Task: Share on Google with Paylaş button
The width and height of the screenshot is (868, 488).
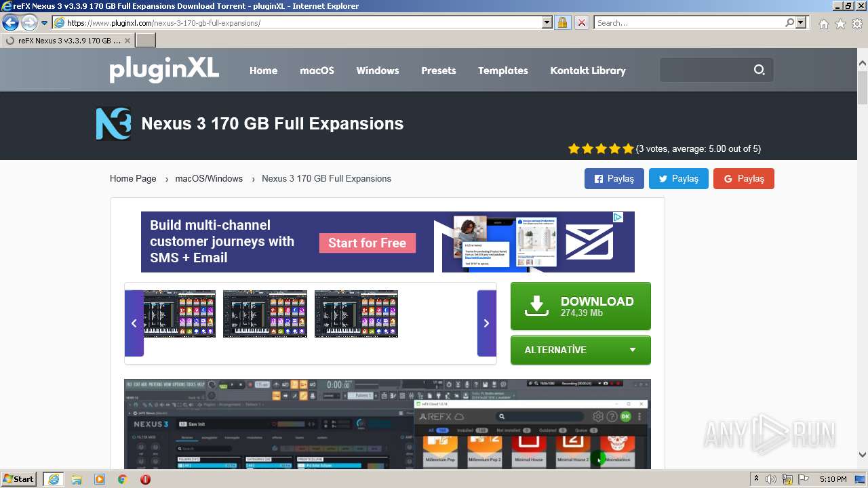Action: pyautogui.click(x=744, y=178)
